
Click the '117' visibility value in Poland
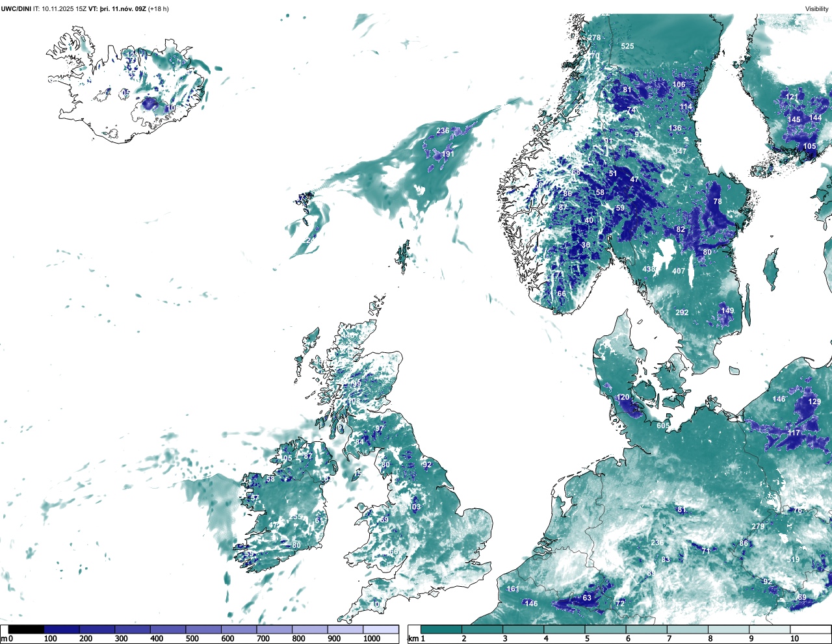[794, 433]
